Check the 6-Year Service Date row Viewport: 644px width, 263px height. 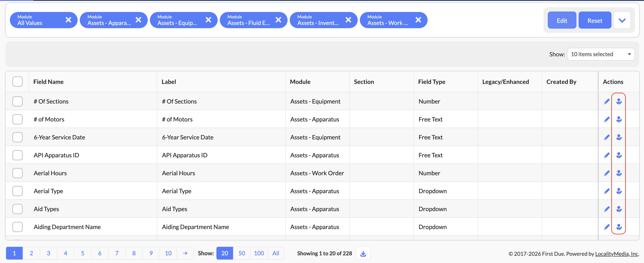pyautogui.click(x=18, y=137)
